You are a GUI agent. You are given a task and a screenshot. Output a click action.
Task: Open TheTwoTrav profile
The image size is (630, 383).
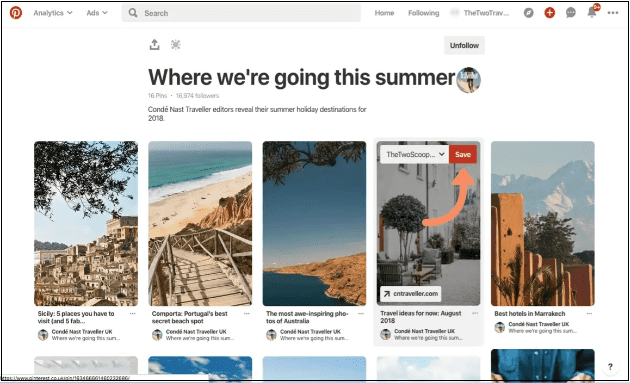coord(480,13)
